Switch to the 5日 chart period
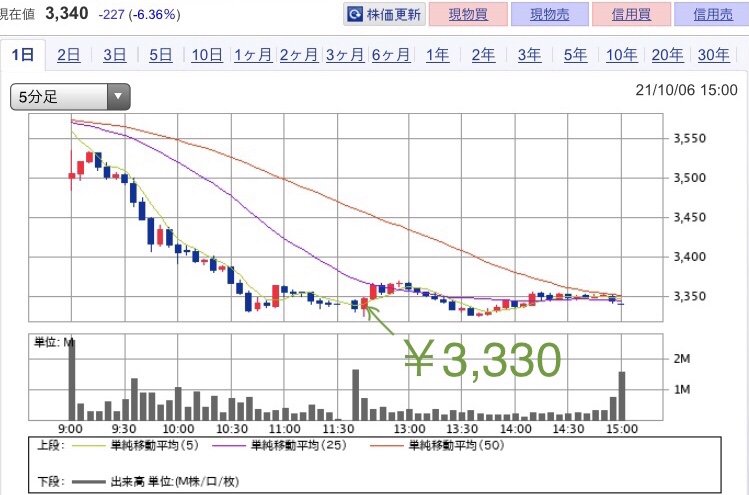Viewport: 749px width, 495px height. [x=160, y=55]
